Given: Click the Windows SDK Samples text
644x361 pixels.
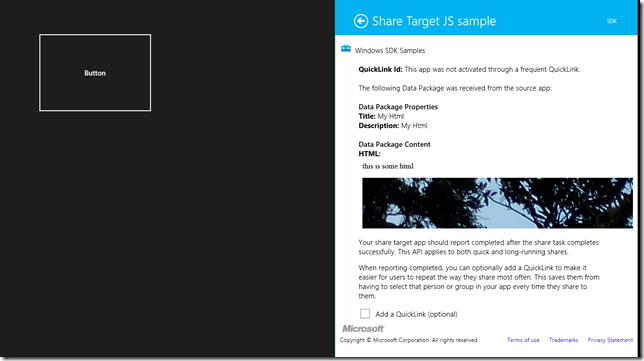Looking at the screenshot, I should [390, 51].
